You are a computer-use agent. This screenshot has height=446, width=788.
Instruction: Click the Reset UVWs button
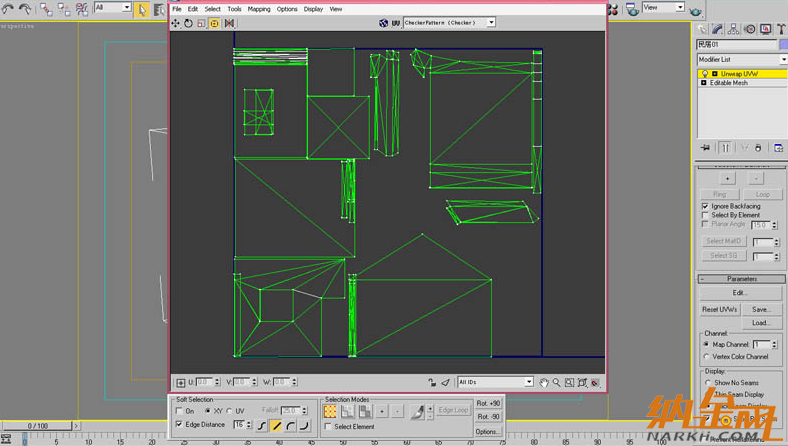pyautogui.click(x=720, y=309)
